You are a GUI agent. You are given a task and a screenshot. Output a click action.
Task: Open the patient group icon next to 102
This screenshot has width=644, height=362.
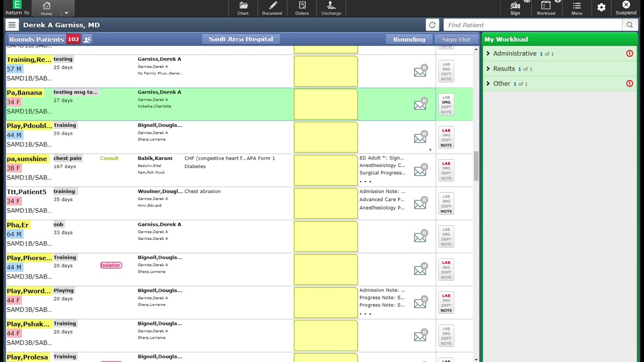87,39
